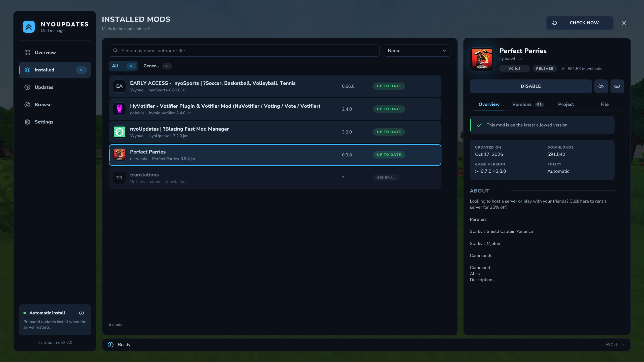
Task: Select the HyVotifier mod row
Action: click(275, 109)
